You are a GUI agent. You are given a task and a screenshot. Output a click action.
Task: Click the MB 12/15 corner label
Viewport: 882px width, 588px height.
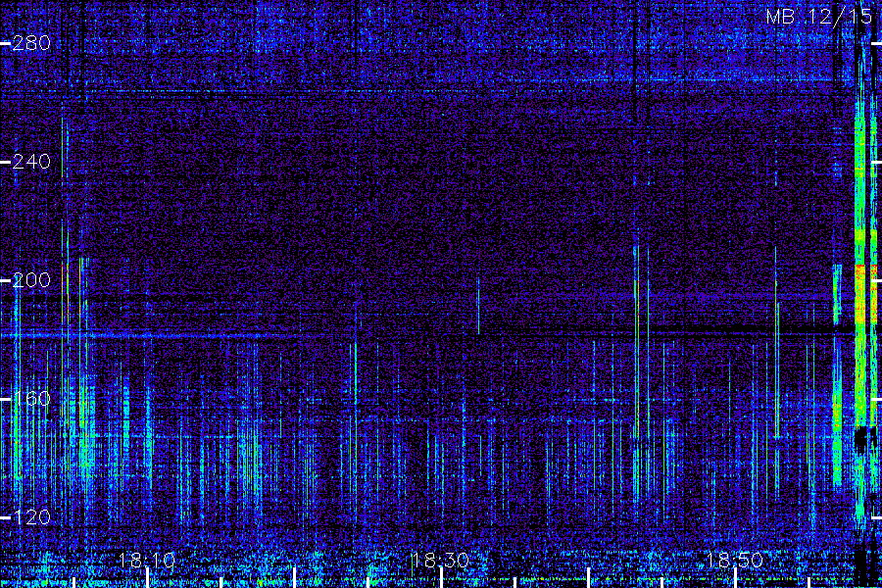coord(819,17)
